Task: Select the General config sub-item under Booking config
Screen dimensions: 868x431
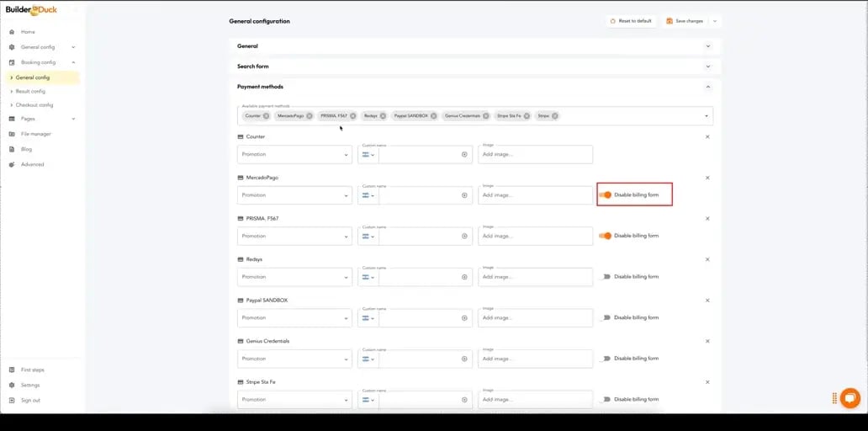Action: click(43, 77)
